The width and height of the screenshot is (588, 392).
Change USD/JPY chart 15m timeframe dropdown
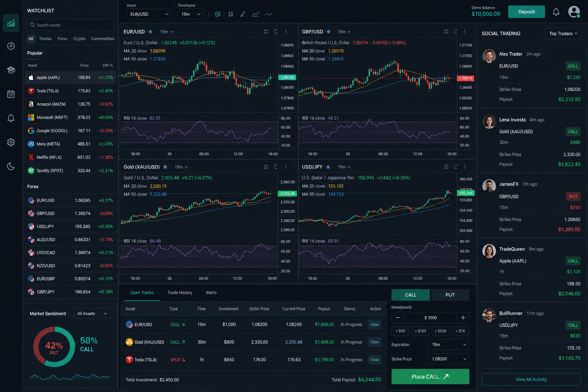pos(344,167)
